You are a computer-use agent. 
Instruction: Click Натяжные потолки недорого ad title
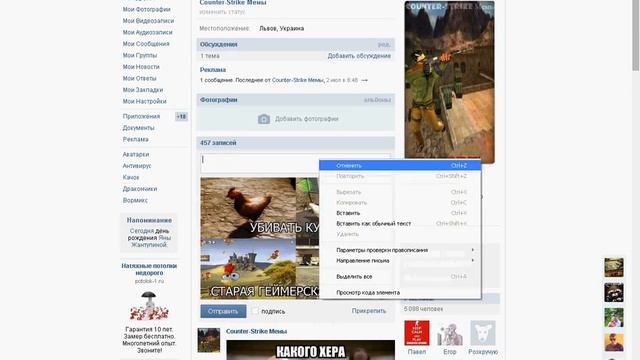(149, 269)
